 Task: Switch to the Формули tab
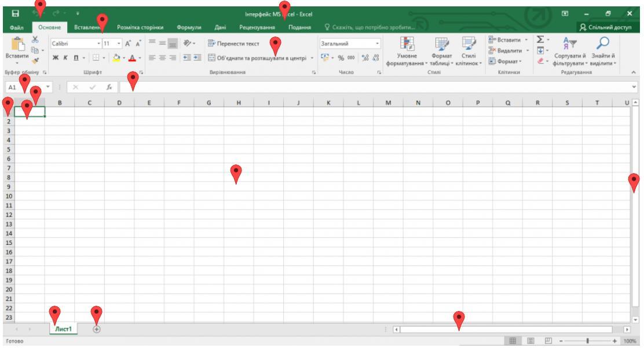pyautogui.click(x=189, y=27)
